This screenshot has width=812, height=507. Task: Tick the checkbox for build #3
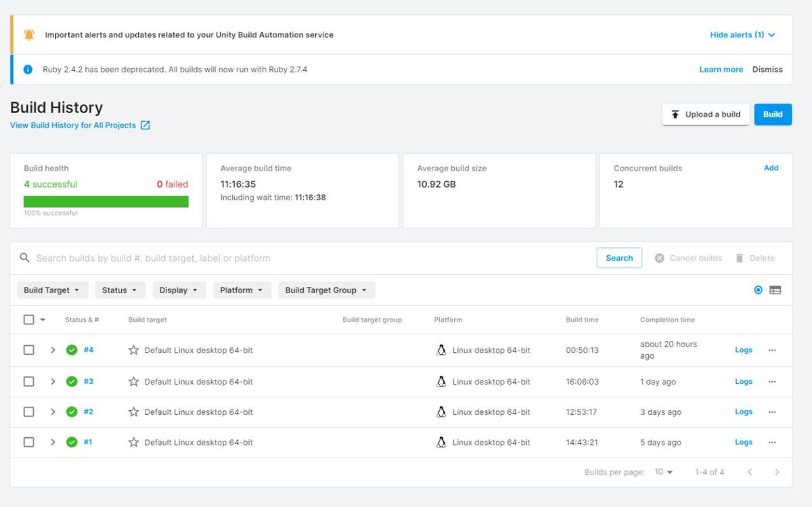28,382
